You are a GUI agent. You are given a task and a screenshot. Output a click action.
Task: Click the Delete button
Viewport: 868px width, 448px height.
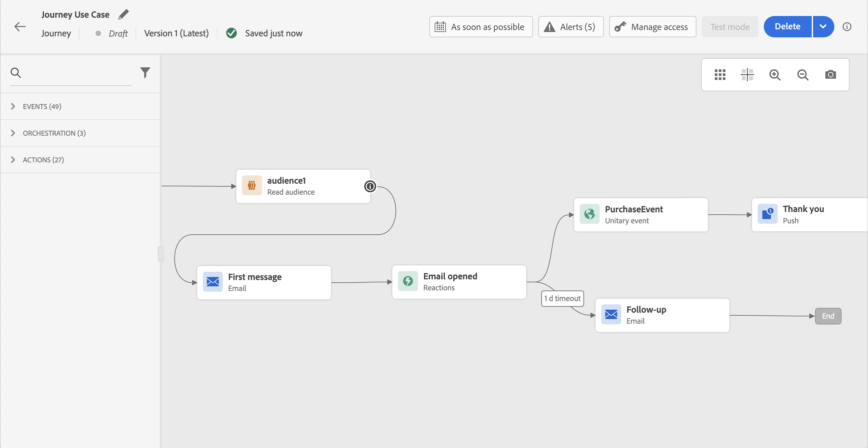pos(787,27)
